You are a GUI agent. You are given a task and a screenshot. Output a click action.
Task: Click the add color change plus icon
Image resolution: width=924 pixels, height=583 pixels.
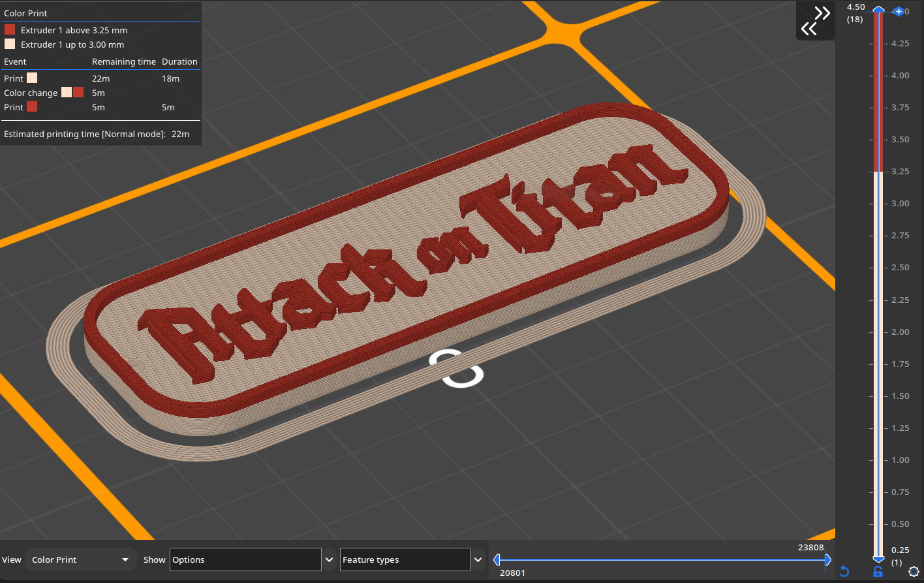(x=899, y=12)
